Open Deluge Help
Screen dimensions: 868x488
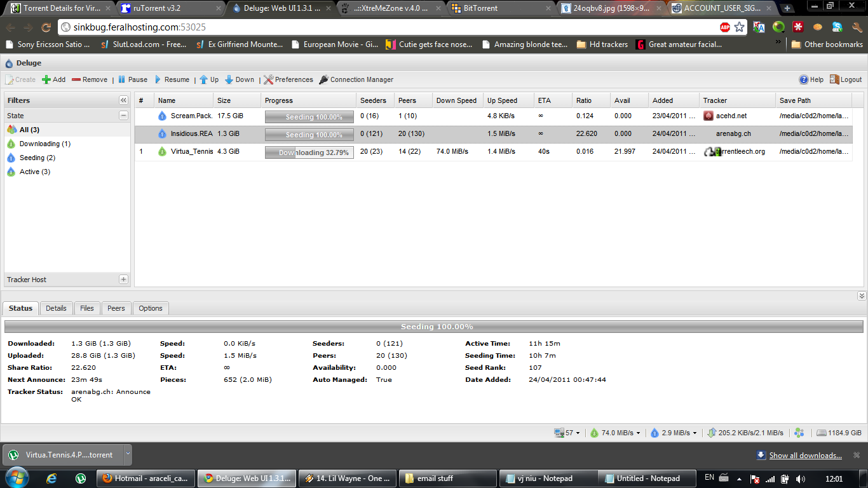811,79
